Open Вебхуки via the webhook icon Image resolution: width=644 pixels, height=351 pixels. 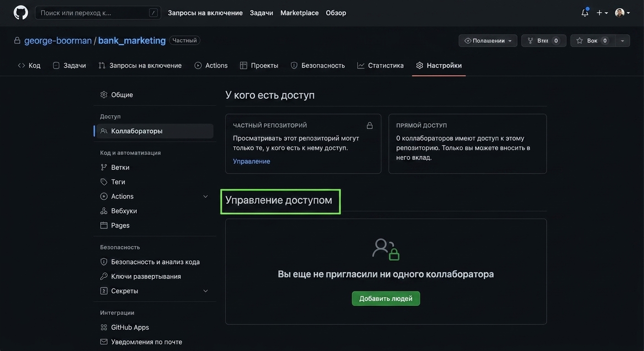pos(104,211)
